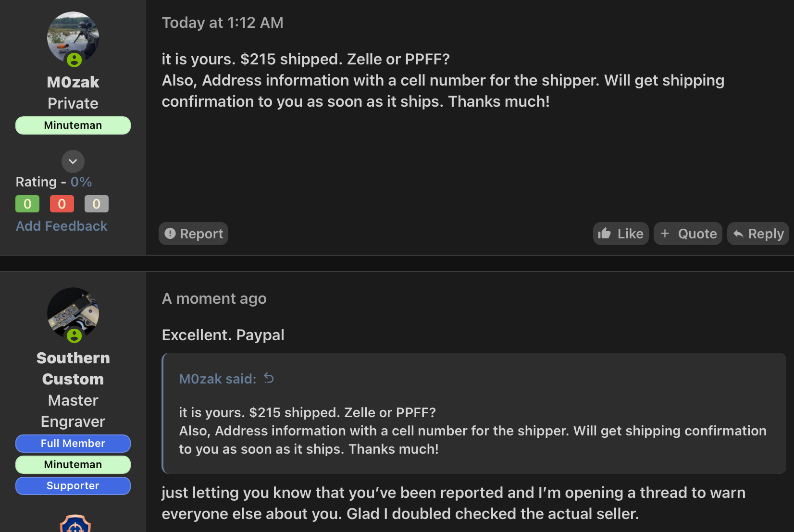Click Add Feedback for M0zak
Screen dimensions: 794x532
[x=62, y=226]
